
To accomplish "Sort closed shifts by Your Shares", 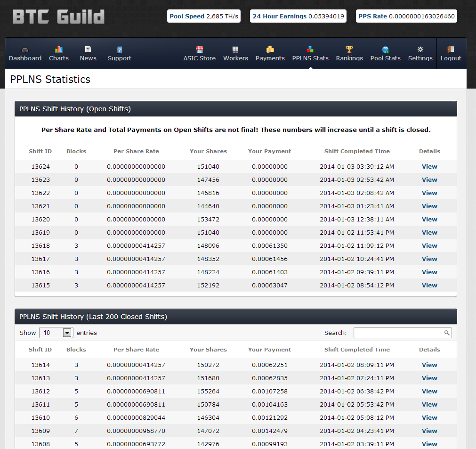I will (208, 350).
